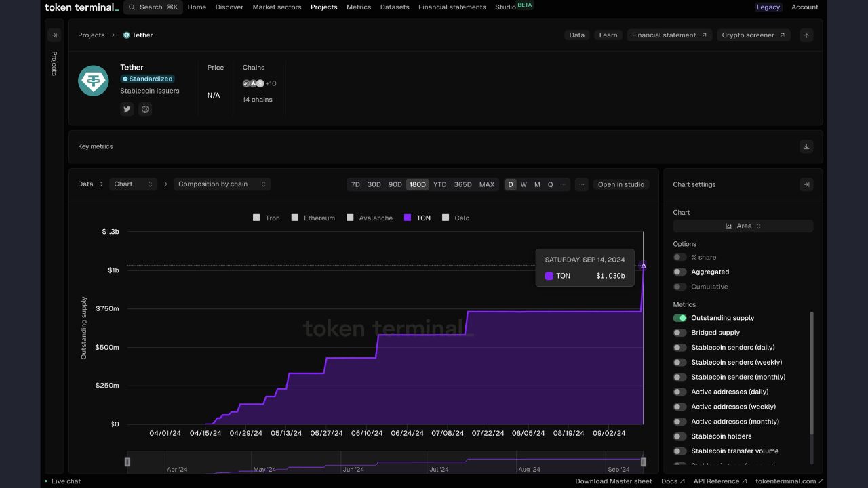Screen dimensions: 868x488
Task: Click the Tether logo avatar
Action: point(94,81)
